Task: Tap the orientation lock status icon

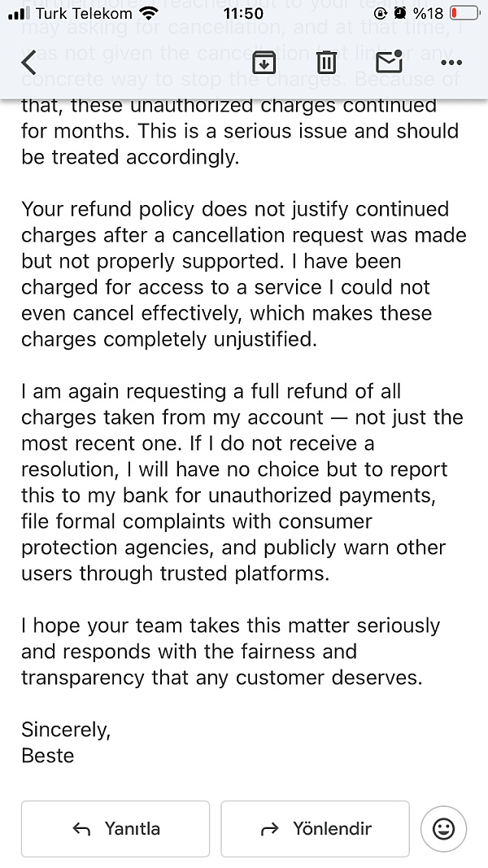Action: 381,13
